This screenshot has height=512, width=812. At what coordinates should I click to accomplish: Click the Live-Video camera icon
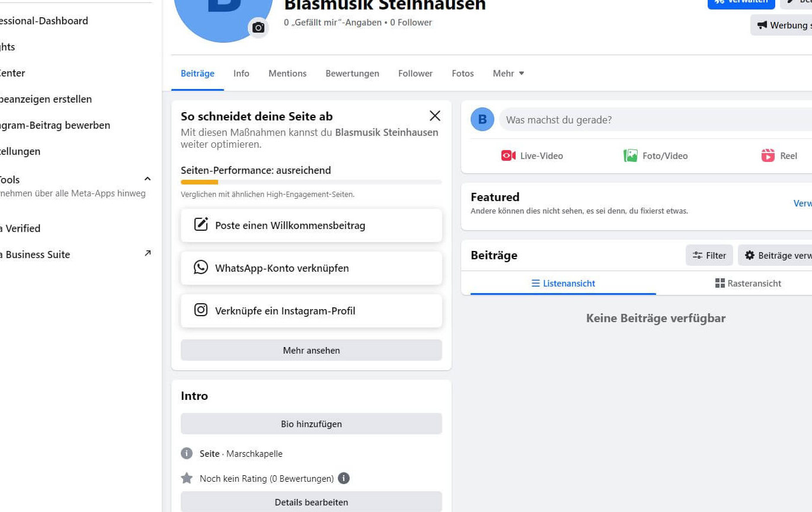click(508, 156)
